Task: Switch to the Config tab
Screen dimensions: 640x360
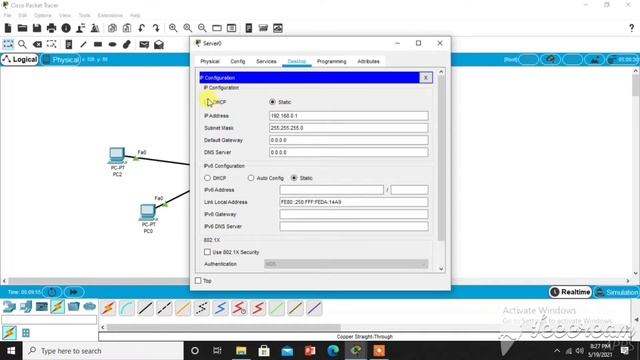Action: pos(238,61)
